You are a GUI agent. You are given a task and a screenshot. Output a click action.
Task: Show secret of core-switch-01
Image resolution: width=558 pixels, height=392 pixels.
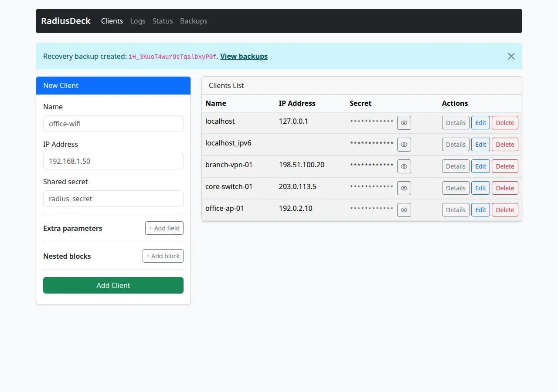404,188
